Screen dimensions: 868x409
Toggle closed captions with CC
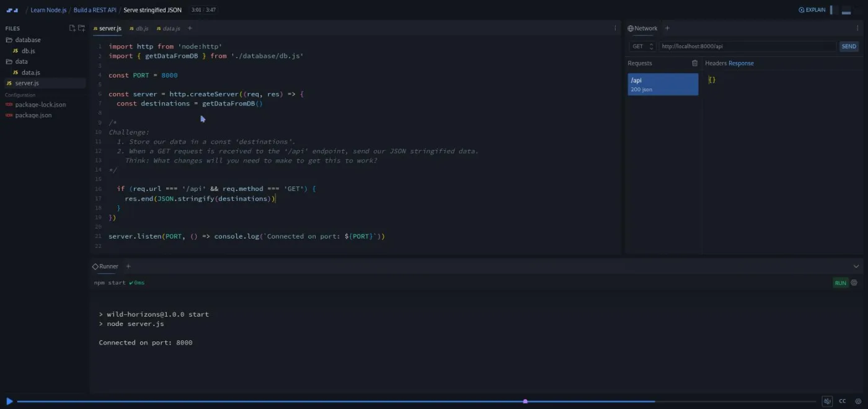(843, 402)
